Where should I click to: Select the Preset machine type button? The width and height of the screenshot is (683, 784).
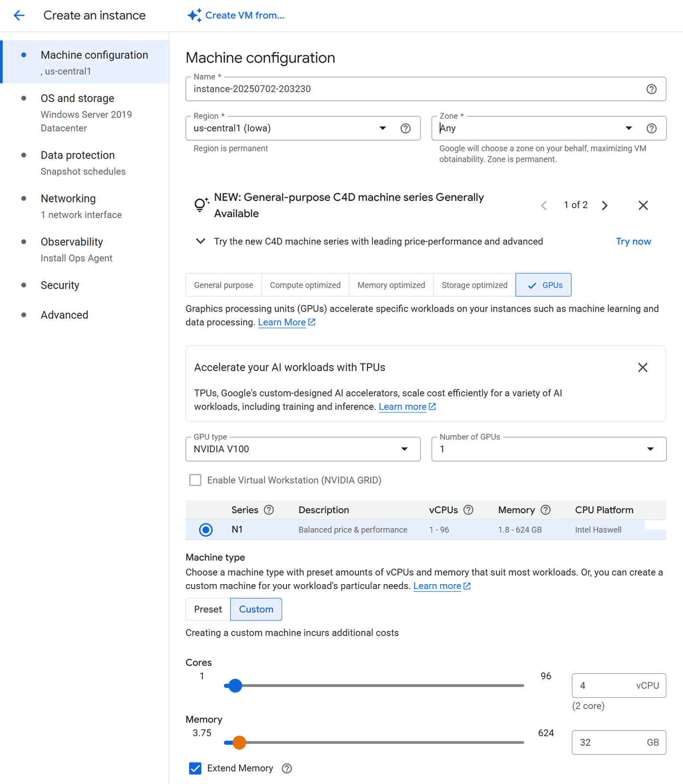(x=208, y=609)
